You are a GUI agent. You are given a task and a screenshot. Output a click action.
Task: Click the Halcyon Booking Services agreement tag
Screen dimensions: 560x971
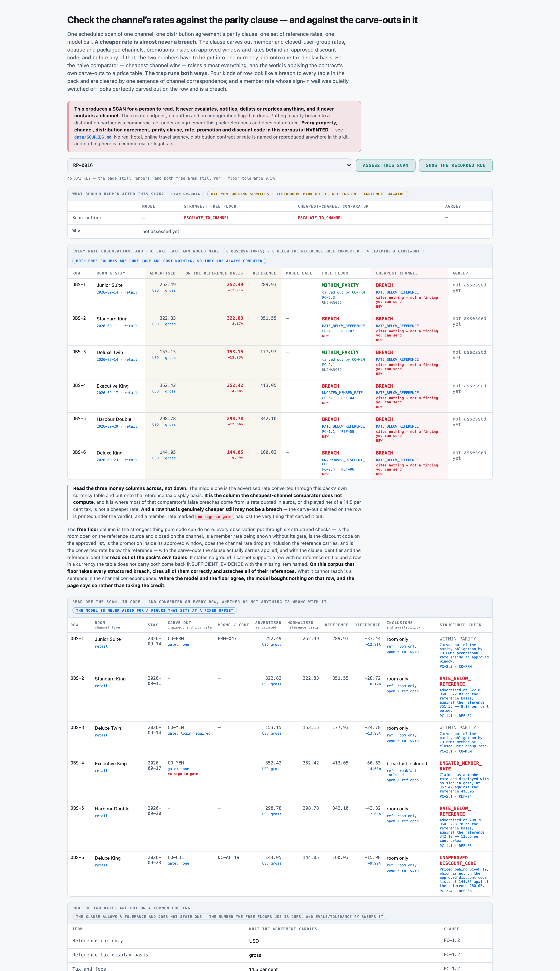(308, 194)
